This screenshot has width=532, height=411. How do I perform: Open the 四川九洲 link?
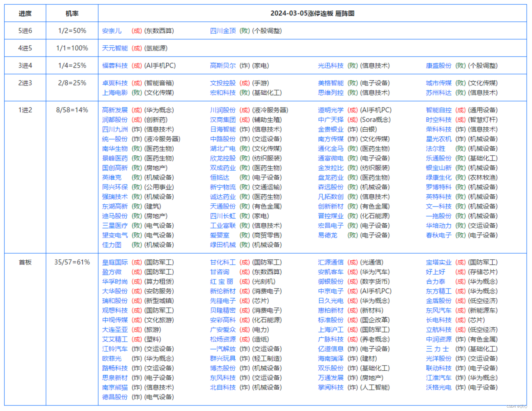(115, 130)
